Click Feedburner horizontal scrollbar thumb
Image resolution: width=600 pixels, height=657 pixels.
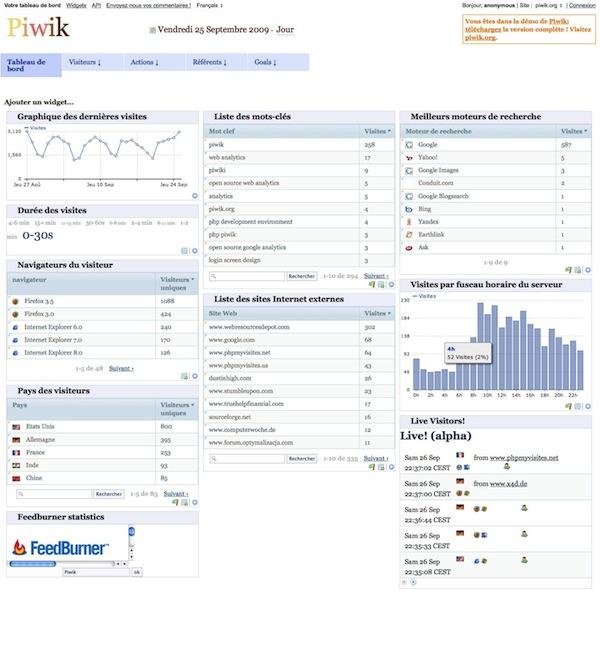tap(33, 564)
